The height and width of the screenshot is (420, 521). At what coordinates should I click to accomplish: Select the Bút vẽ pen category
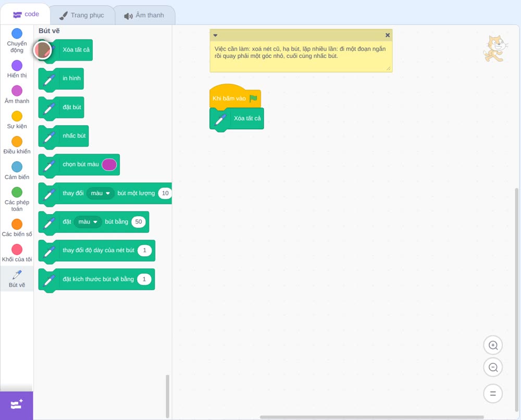click(x=17, y=278)
